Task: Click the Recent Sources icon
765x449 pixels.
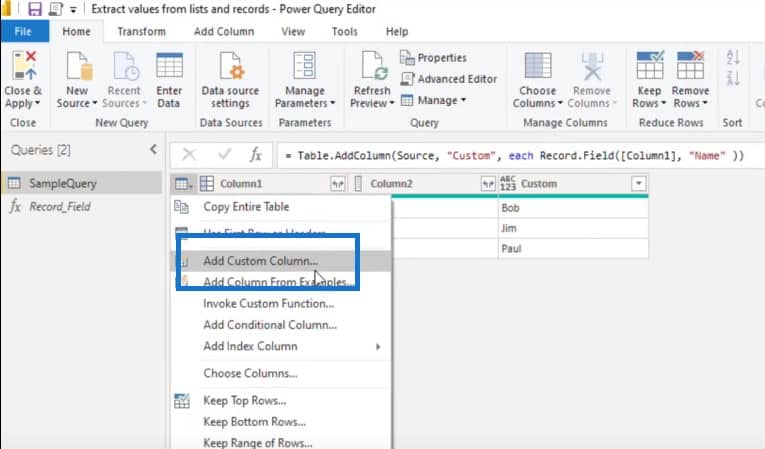Action: point(126,65)
